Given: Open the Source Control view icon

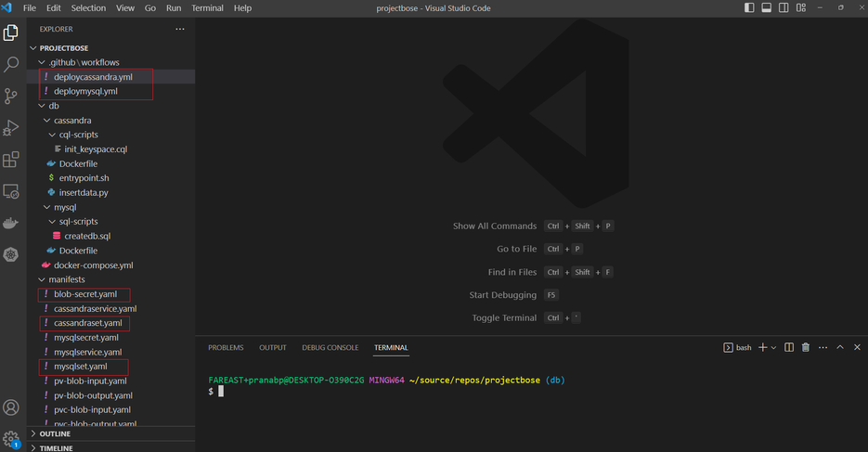Looking at the screenshot, I should tap(11, 97).
